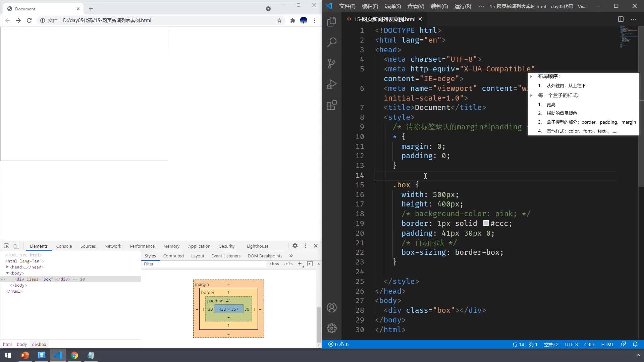644x362 pixels.
Task: Open Source Control view in VS Code
Action: click(332, 63)
